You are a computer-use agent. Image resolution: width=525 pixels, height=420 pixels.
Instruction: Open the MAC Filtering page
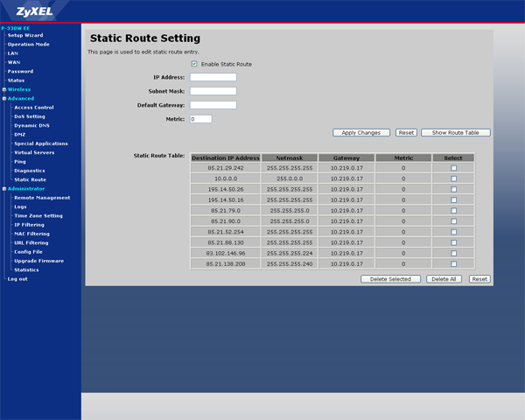tap(31, 234)
